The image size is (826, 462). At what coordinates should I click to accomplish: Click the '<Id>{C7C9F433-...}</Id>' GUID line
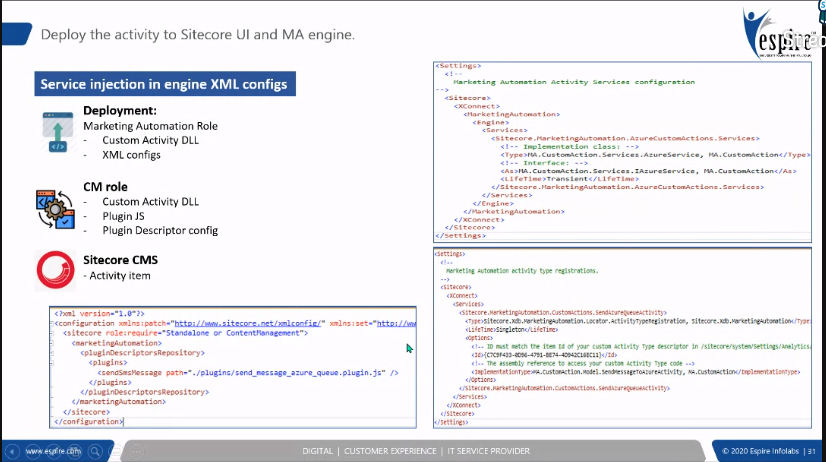point(544,355)
